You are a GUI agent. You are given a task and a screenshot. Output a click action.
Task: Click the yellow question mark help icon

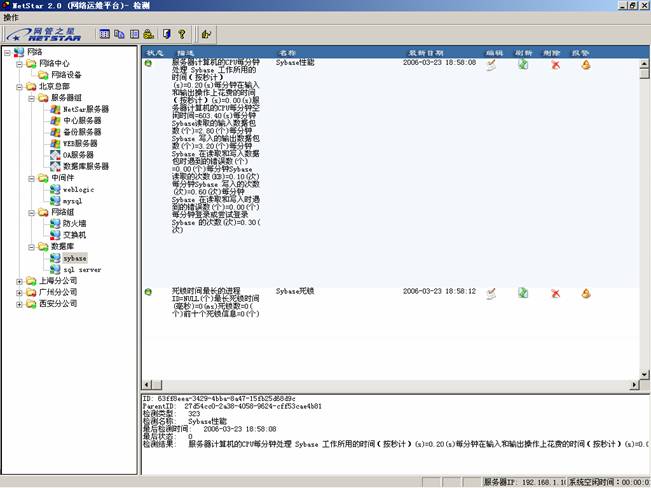coord(181,34)
